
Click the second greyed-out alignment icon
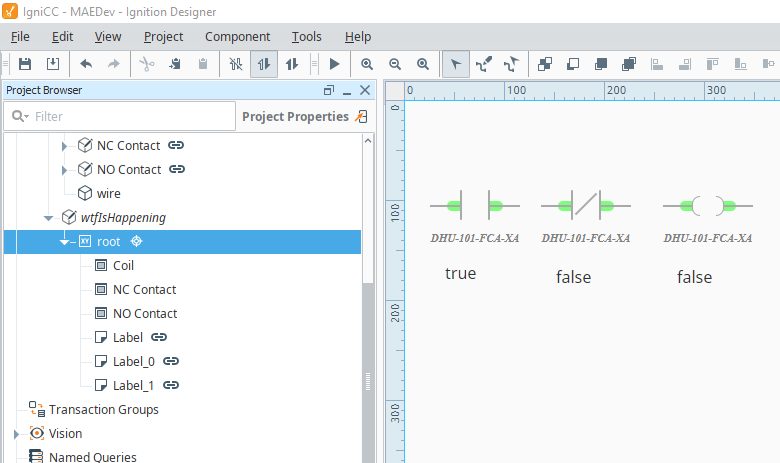point(685,64)
